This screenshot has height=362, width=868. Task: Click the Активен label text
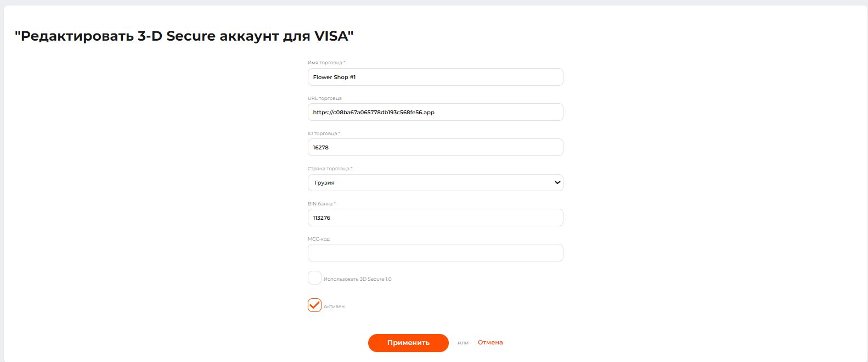[x=334, y=307]
